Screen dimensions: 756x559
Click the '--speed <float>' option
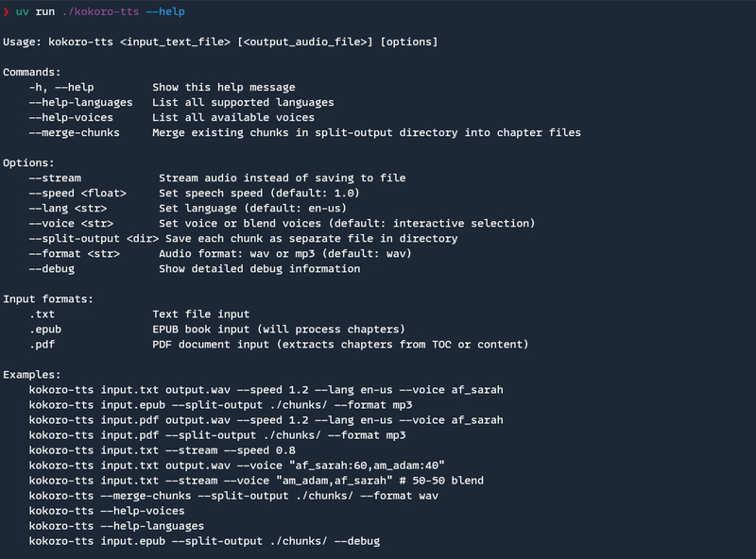[77, 194]
